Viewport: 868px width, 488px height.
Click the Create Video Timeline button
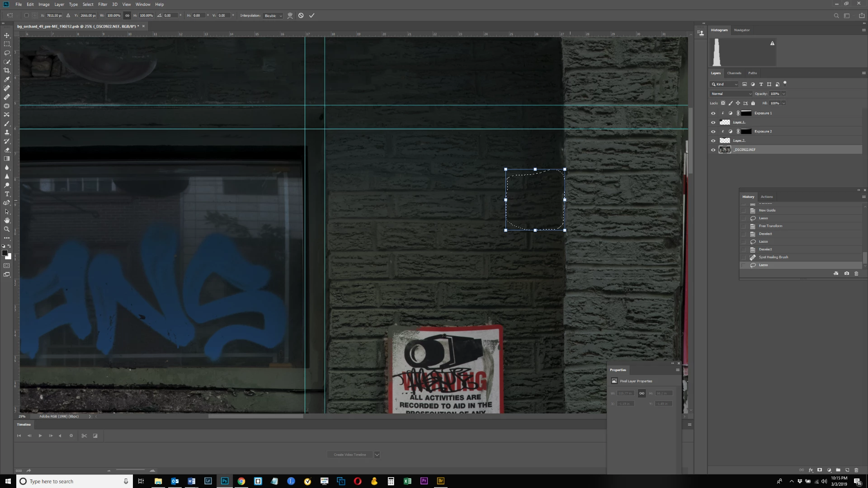(x=349, y=455)
